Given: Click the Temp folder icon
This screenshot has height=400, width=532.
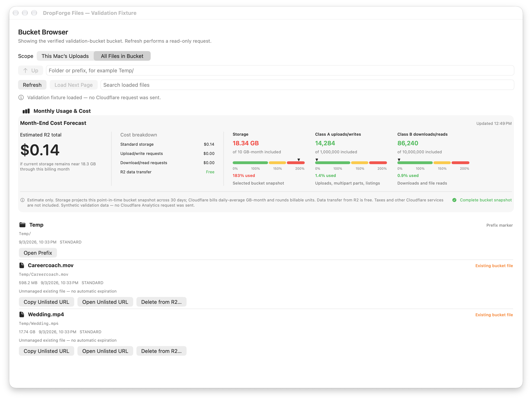Looking at the screenshot, I should 22,225.
